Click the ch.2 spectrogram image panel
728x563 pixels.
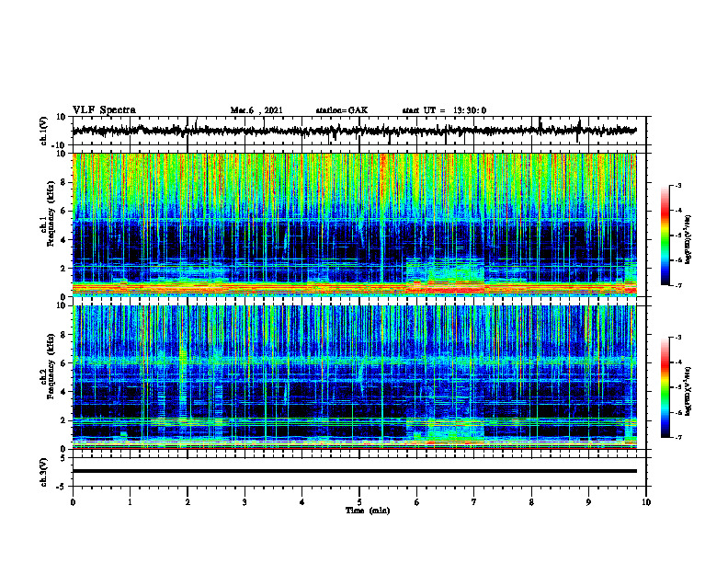pyautogui.click(x=355, y=377)
